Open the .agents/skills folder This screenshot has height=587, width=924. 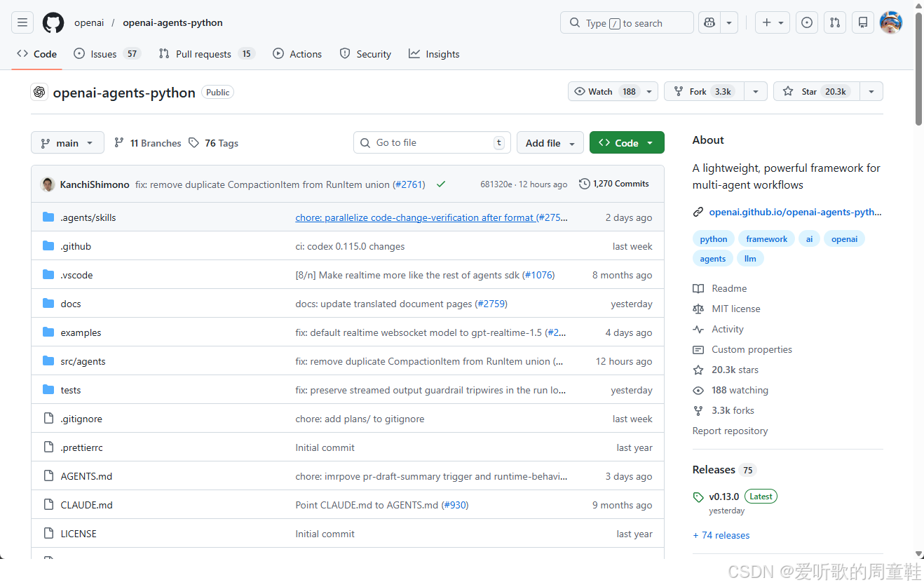point(88,217)
